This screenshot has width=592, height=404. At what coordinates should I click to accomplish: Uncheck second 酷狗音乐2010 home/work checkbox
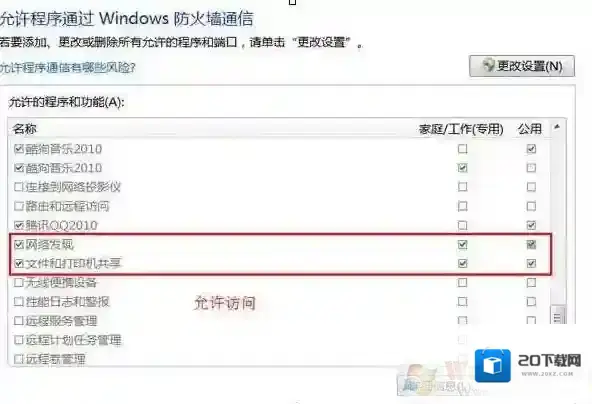pyautogui.click(x=462, y=168)
